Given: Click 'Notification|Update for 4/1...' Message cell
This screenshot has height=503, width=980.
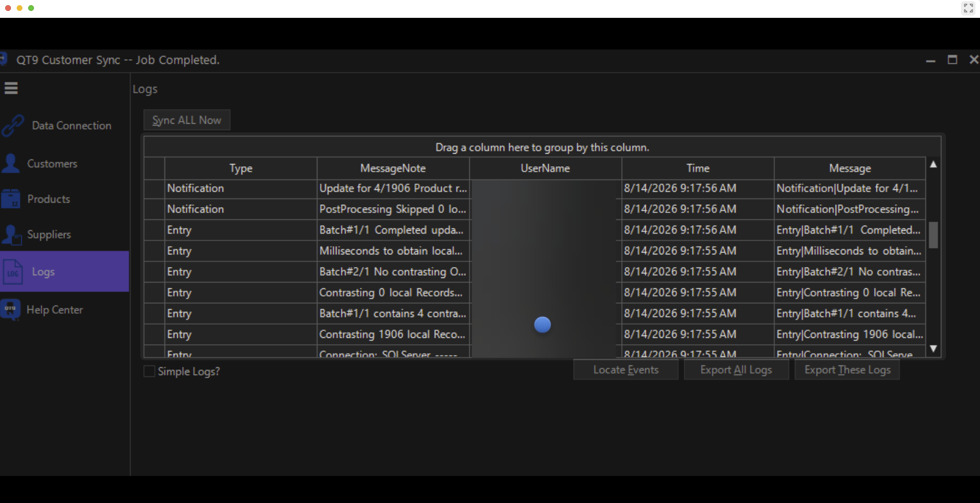Looking at the screenshot, I should (x=849, y=188).
